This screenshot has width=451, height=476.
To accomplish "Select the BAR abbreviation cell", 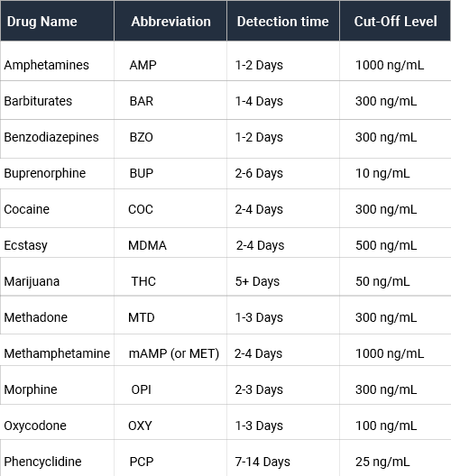I will [170, 100].
